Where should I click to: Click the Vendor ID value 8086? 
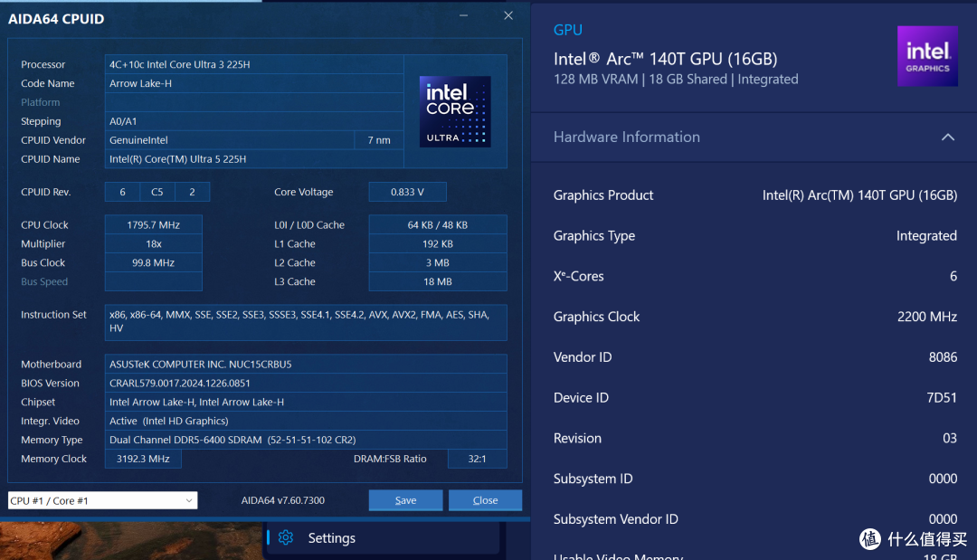[943, 357]
